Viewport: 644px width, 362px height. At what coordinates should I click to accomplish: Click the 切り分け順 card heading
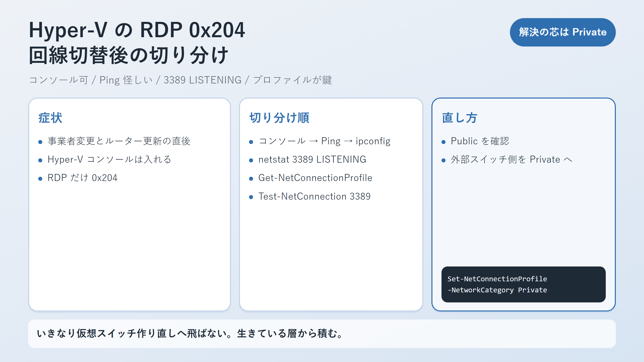[x=279, y=118]
